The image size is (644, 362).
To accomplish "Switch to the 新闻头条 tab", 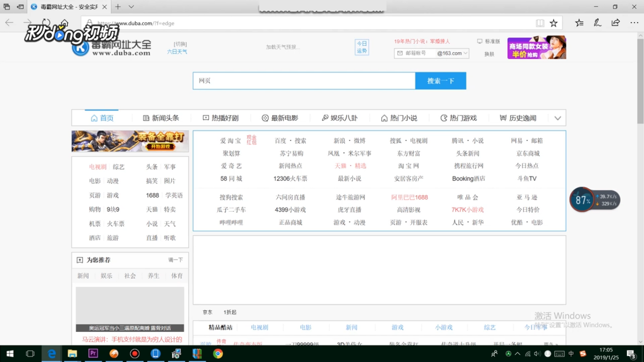I will (x=161, y=118).
